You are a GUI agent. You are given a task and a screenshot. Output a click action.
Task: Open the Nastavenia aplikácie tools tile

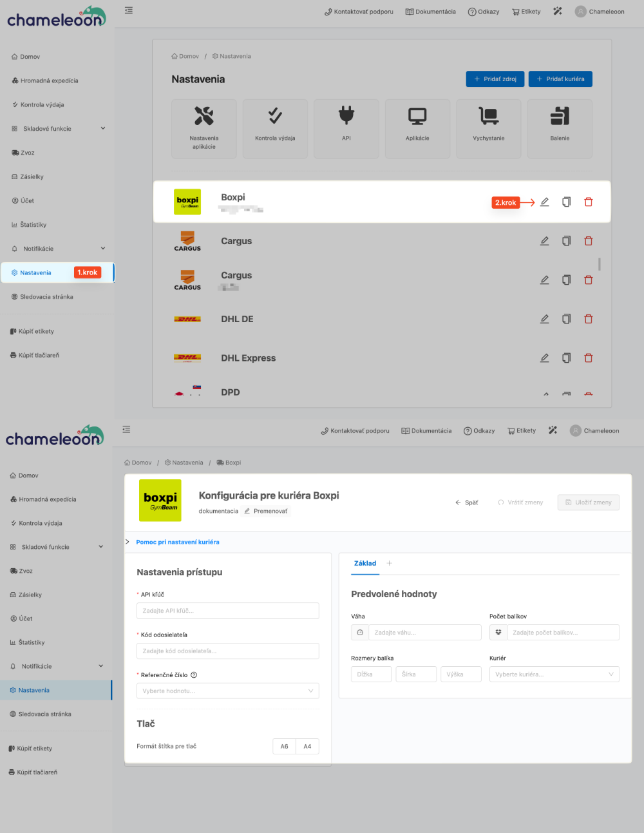[x=204, y=128]
